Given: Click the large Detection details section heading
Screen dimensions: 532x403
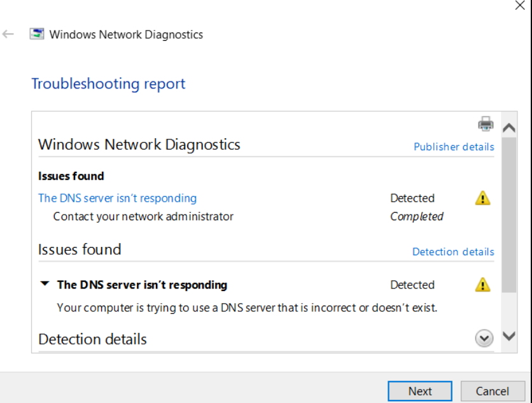Looking at the screenshot, I should pyautogui.click(x=92, y=339).
